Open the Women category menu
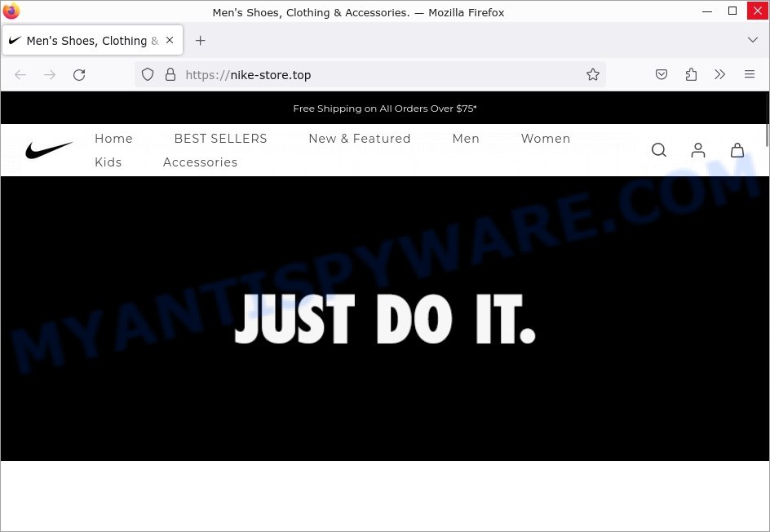The image size is (770, 532). [x=546, y=139]
